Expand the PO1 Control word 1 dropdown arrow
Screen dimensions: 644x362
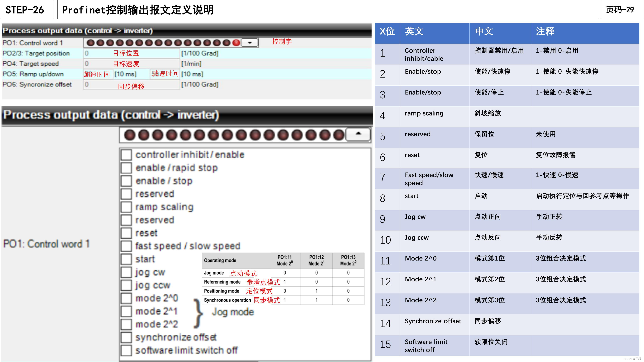click(x=250, y=43)
